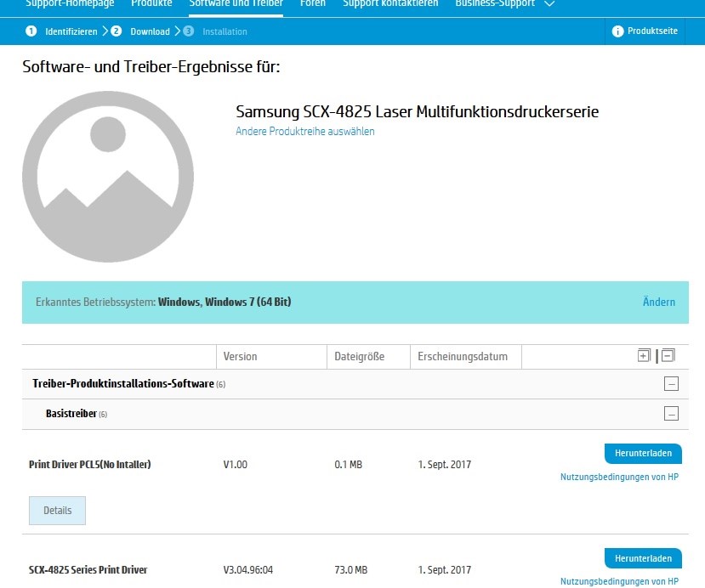Select version text V3.04.96:04
Viewport: 705px width, 588px height.
coord(248,570)
